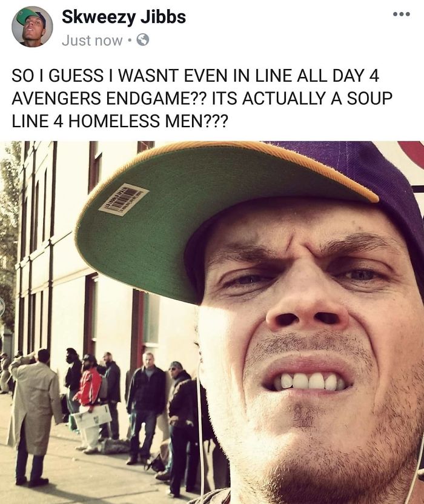
Task: Click the barcode sticker on the cap brim
Action: click(x=124, y=200)
